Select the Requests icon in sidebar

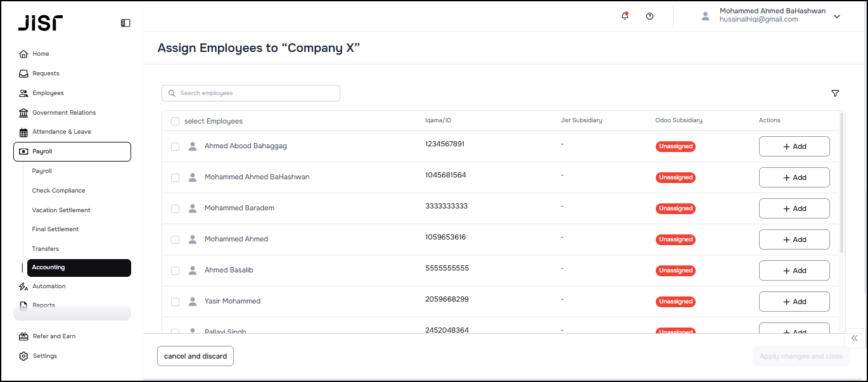(23, 73)
